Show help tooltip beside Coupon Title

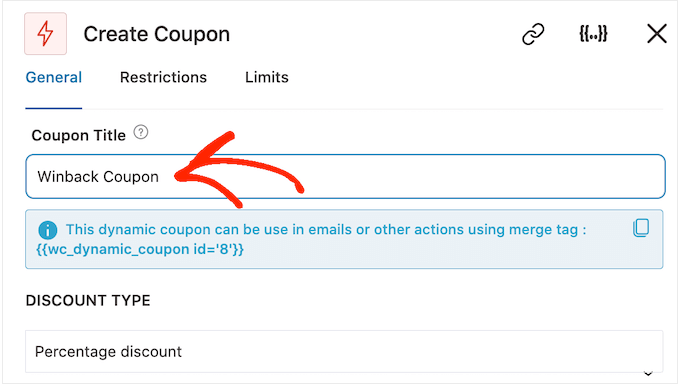(141, 132)
